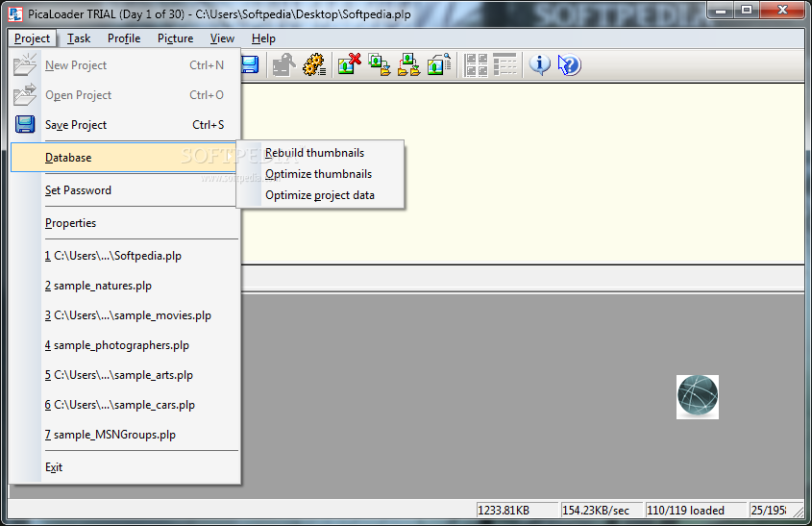Open Properties from the Project menu
This screenshot has width=812, height=526.
click(x=125, y=223)
